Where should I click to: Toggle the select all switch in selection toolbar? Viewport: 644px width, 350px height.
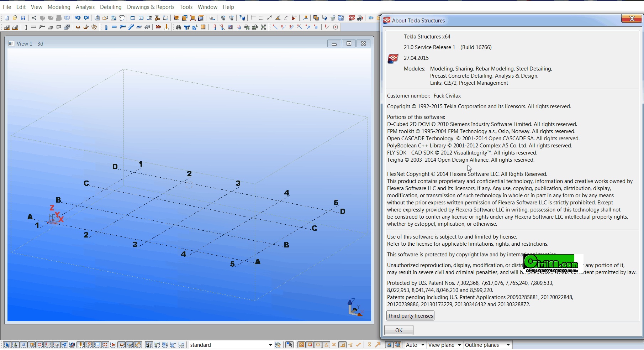click(x=7, y=345)
